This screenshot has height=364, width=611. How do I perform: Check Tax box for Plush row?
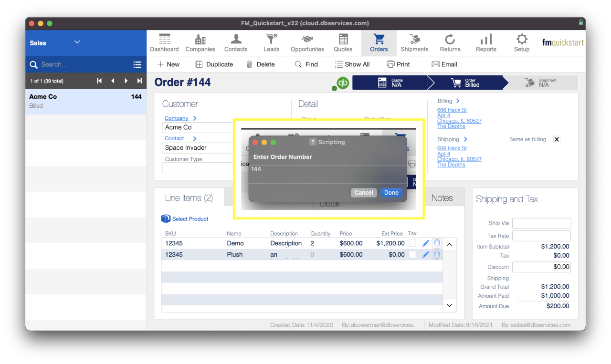[412, 255]
